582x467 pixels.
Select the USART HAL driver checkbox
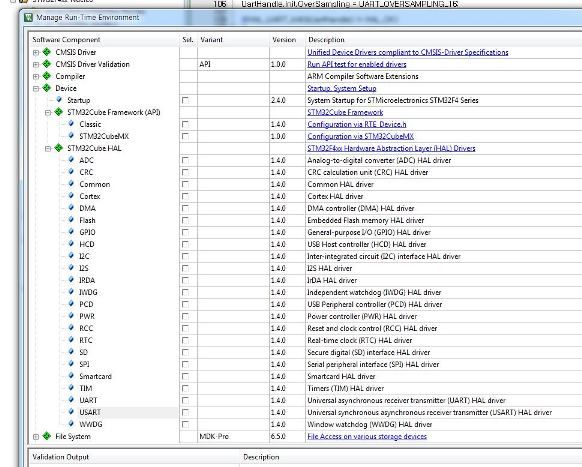185,412
